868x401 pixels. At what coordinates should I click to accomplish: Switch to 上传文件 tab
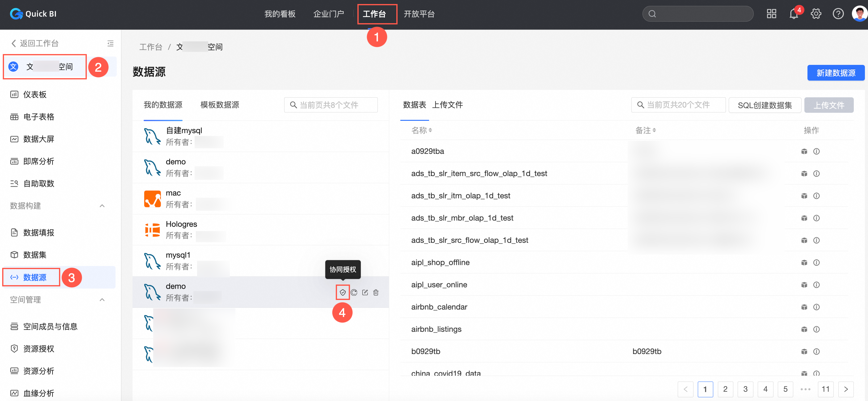pyautogui.click(x=448, y=105)
